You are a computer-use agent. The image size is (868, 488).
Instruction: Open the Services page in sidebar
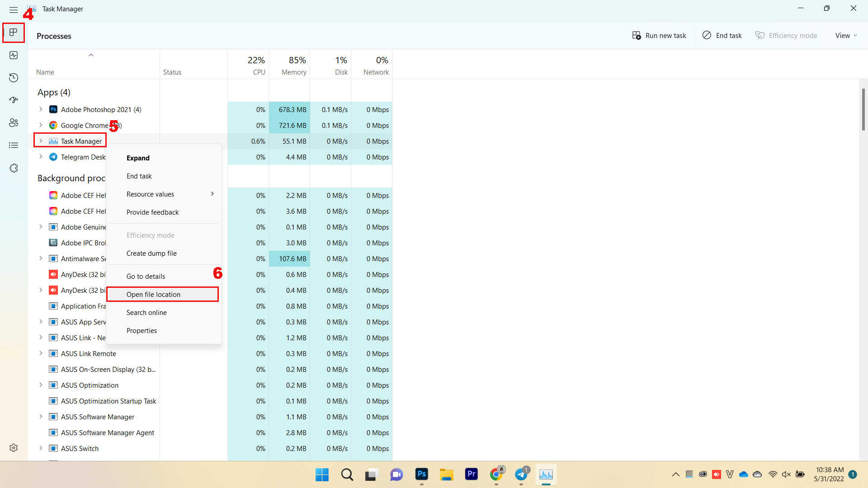pyautogui.click(x=14, y=168)
